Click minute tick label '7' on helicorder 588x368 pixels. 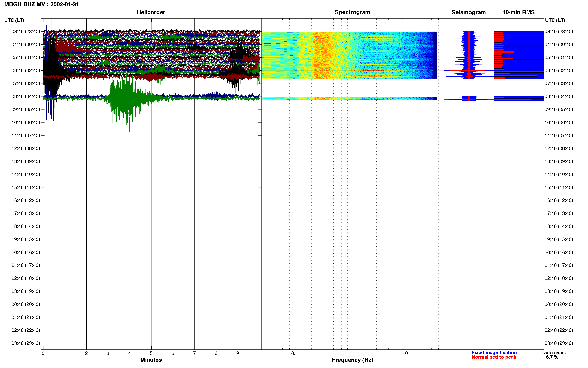pos(195,353)
